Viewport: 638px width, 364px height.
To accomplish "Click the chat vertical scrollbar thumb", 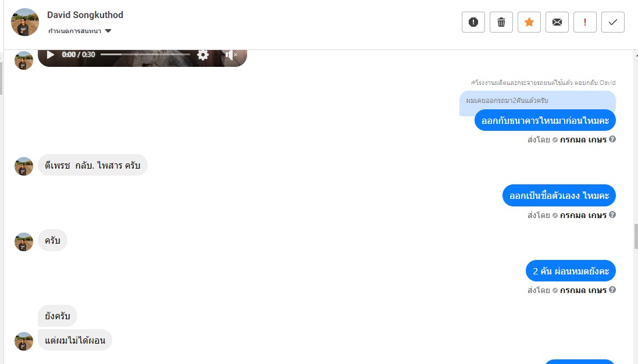I will 636,236.
